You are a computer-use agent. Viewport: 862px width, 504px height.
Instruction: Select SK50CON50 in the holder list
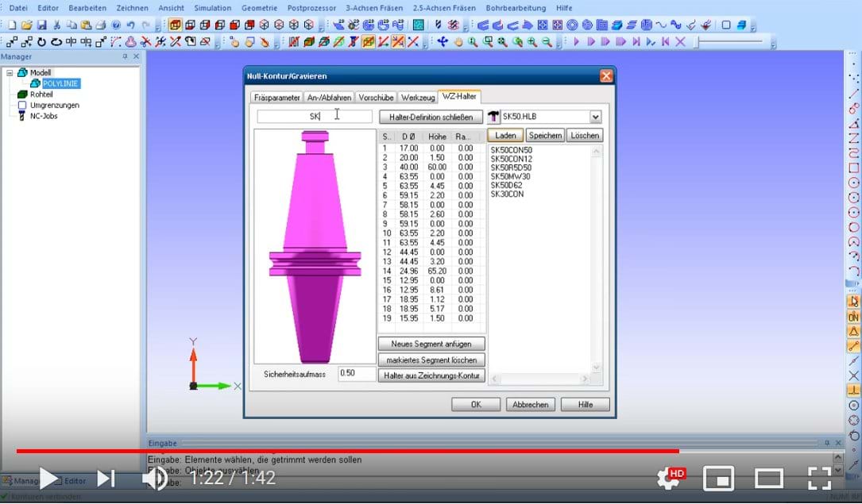512,150
